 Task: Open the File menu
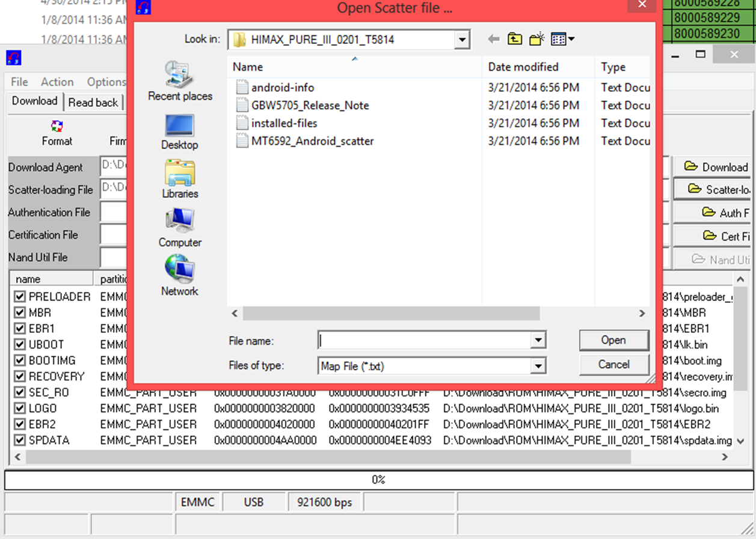pyautogui.click(x=19, y=82)
